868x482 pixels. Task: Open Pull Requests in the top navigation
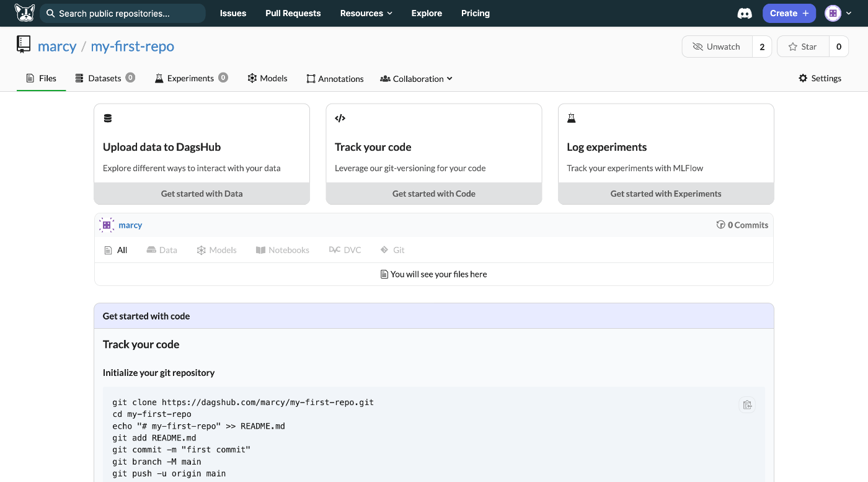(293, 13)
